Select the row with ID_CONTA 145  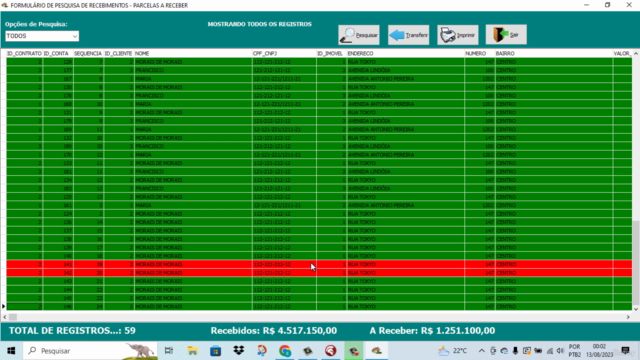click(x=319, y=298)
